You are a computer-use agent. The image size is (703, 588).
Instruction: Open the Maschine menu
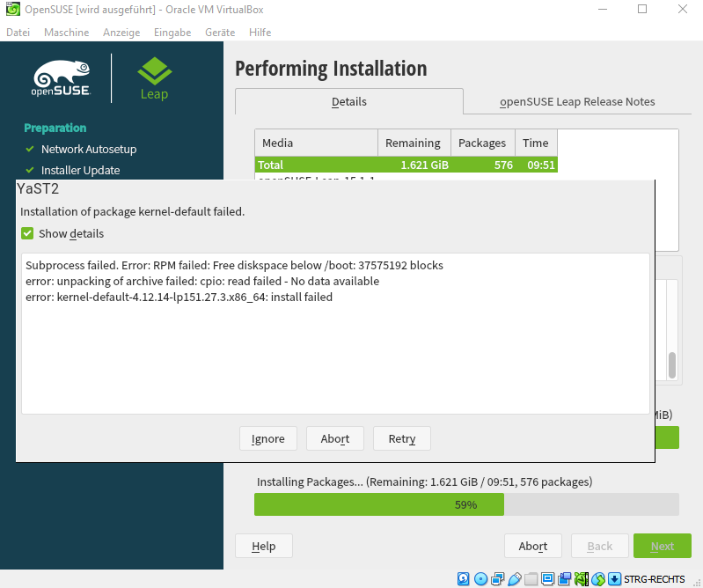click(x=66, y=33)
